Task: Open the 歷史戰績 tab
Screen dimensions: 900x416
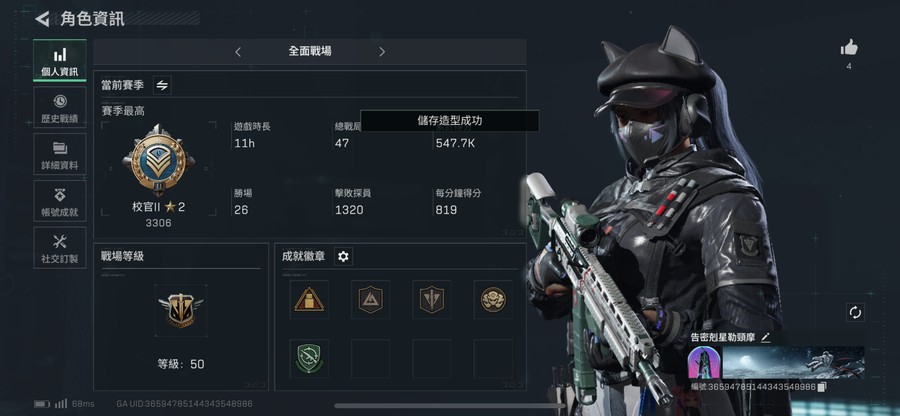Action: coord(60,107)
